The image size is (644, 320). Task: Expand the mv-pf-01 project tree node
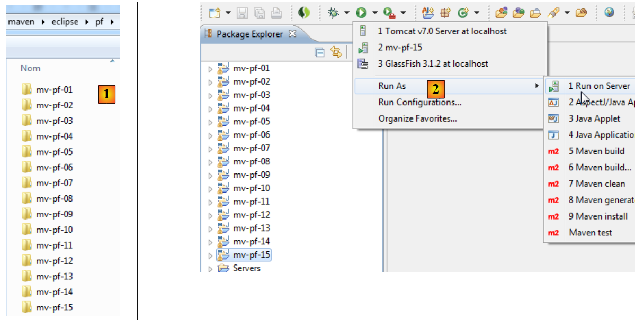210,69
